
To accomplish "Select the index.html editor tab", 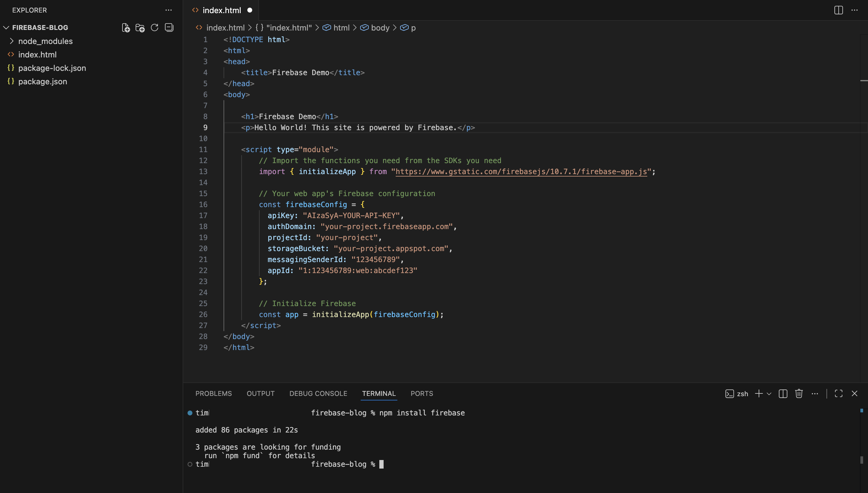I will point(222,10).
